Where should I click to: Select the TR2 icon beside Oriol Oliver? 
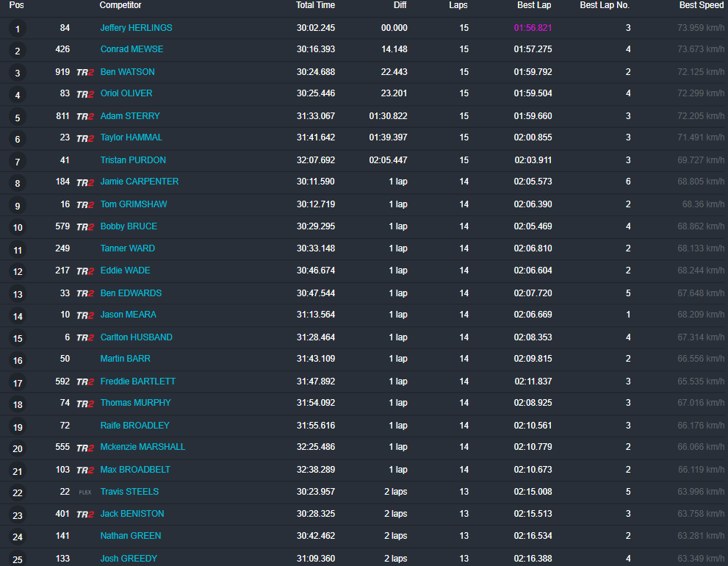point(85,93)
